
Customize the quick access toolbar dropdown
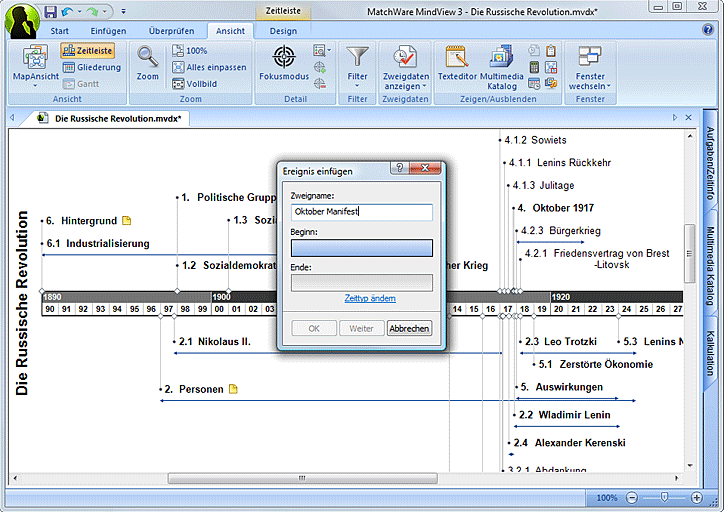pos(123,11)
